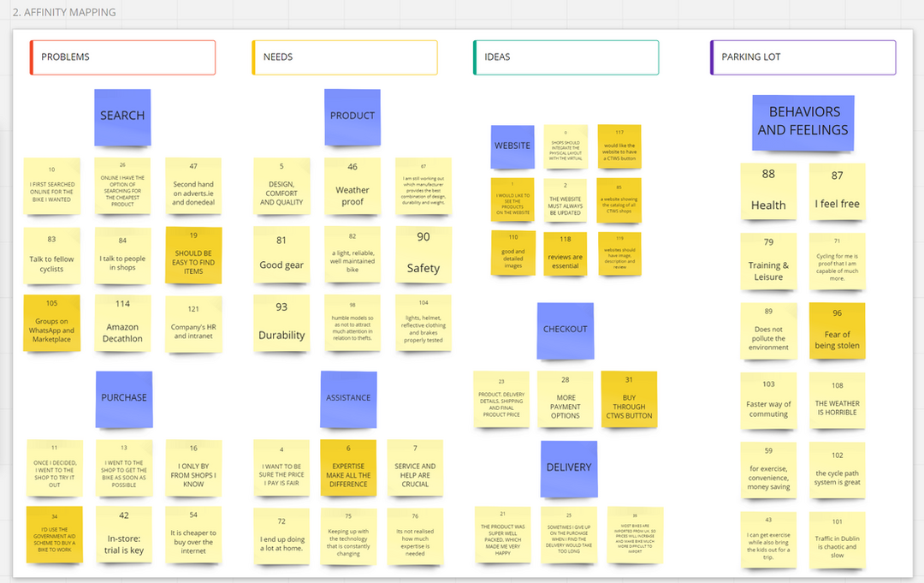Screen dimensions: 924x583
Task: Select the PARKING LOT header box
Action: click(803, 57)
